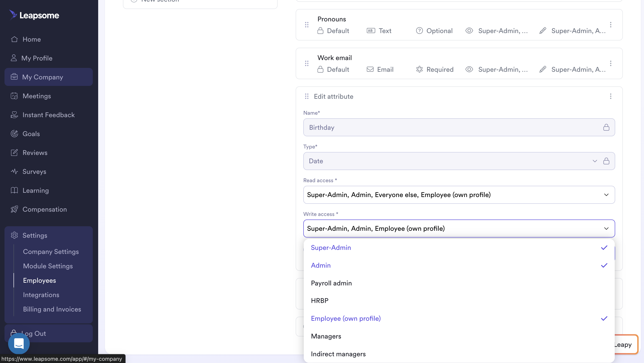644x363 pixels.
Task: Click the My Company briefcase icon
Action: 14,77
